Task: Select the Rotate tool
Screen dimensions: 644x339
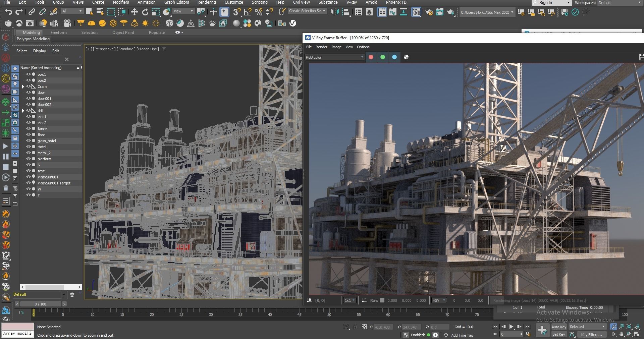Action: pos(145,12)
